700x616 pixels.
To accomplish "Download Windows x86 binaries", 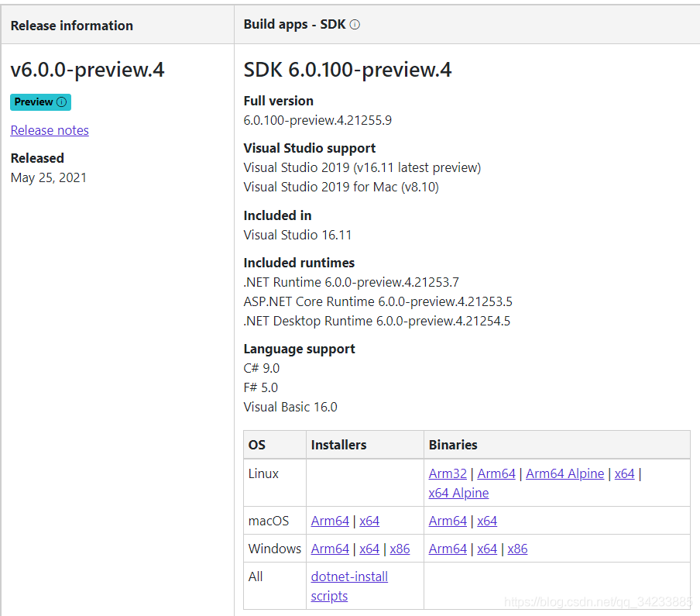I will [517, 549].
